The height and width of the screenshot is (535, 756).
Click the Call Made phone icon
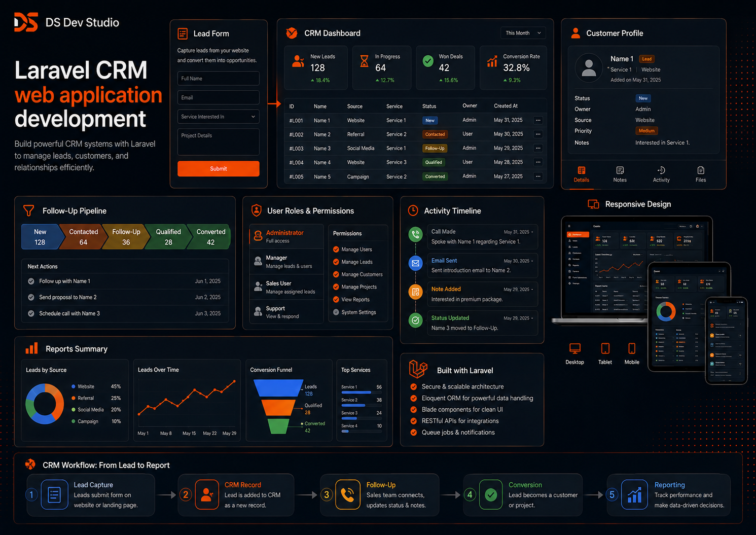[416, 234]
